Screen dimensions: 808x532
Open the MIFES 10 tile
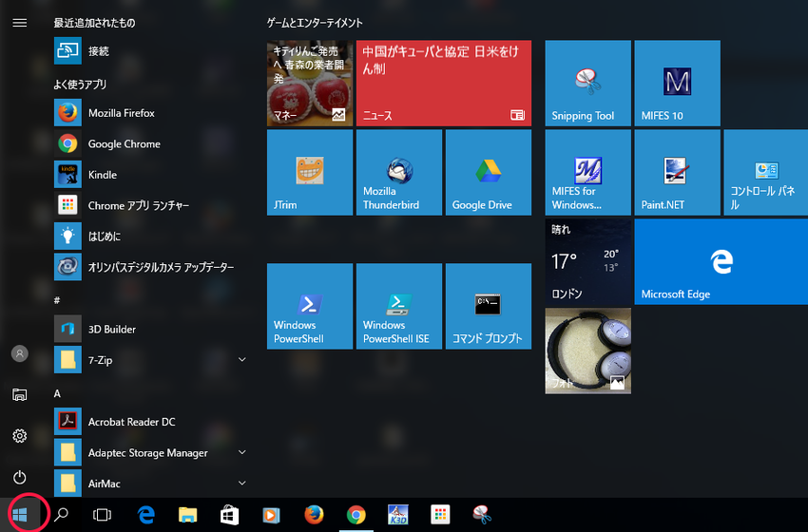pyautogui.click(x=677, y=83)
